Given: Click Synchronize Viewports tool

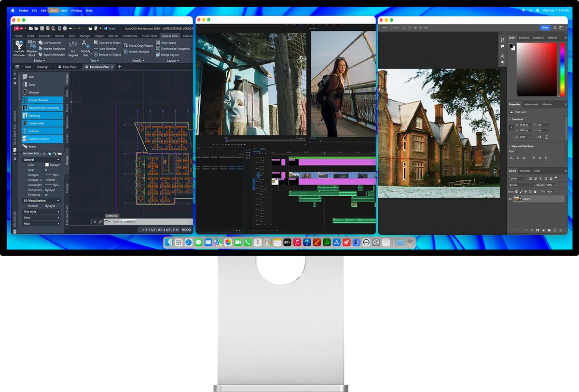Looking at the screenshot, I should (173, 49).
